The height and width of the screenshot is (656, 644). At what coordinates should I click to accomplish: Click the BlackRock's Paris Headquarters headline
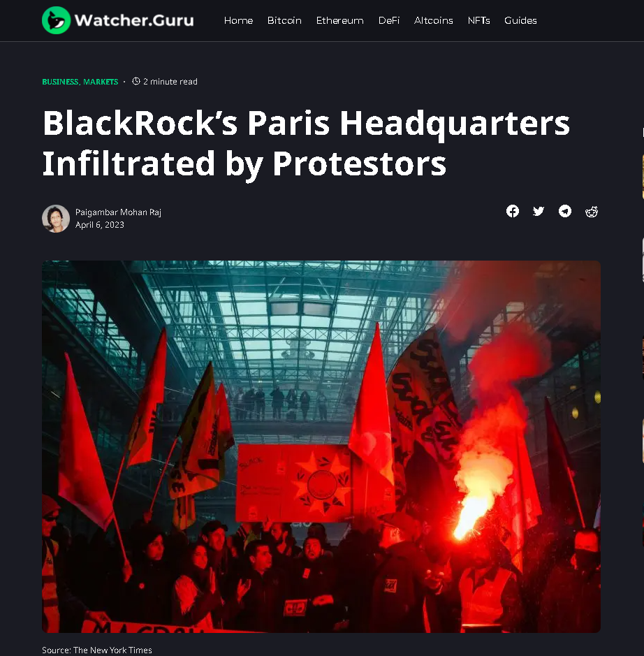click(x=306, y=143)
